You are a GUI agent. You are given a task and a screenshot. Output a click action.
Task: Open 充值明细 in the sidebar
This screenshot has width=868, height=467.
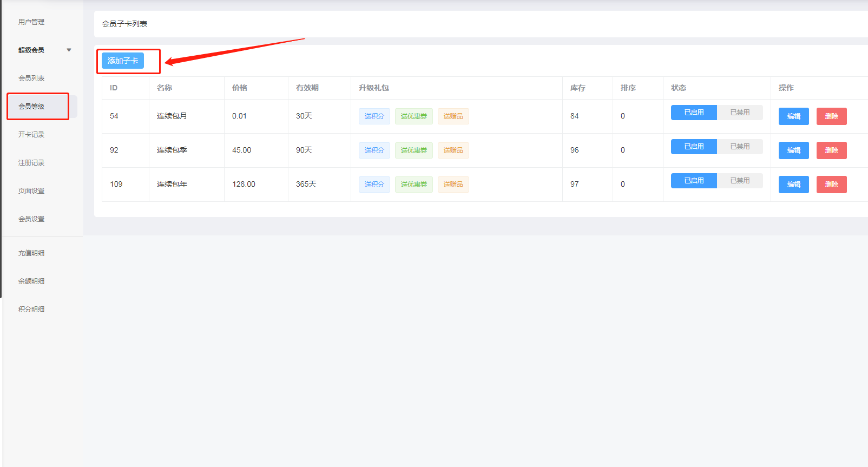click(31, 253)
